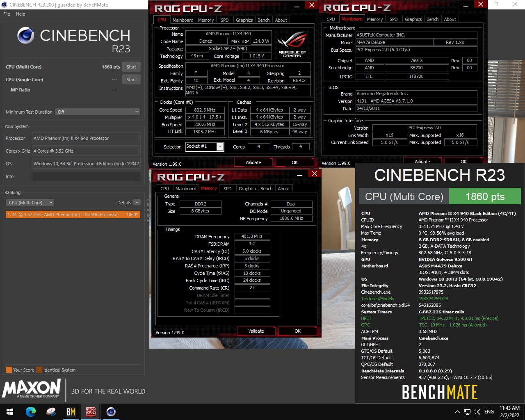Screen dimensions: 525x420
Task: Open Graphics tab in the Mainboard CPU-Z window
Action: [413, 19]
